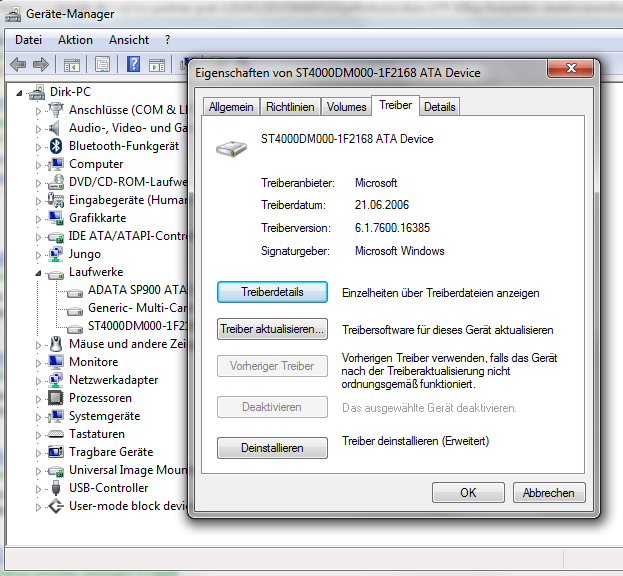This screenshot has width=623, height=576.
Task: Open the Aktion menu
Action: pos(75,40)
